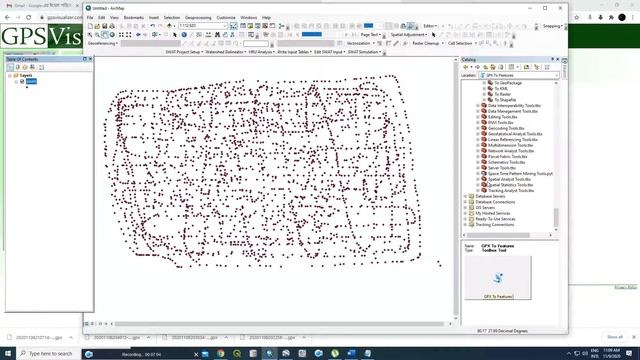
Task: Go back to previous extent arrow
Action: coord(138,35)
